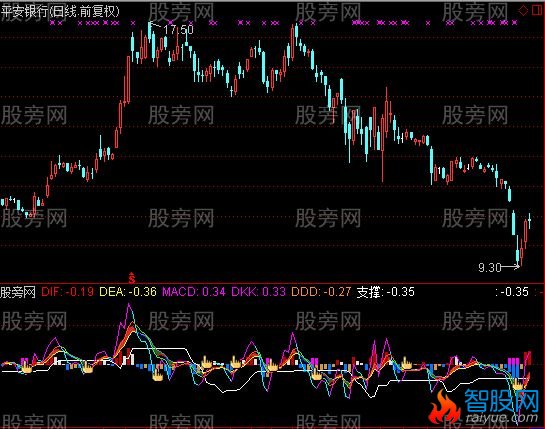Select the 17.50 high price label
545x429 pixels.
tap(178, 30)
